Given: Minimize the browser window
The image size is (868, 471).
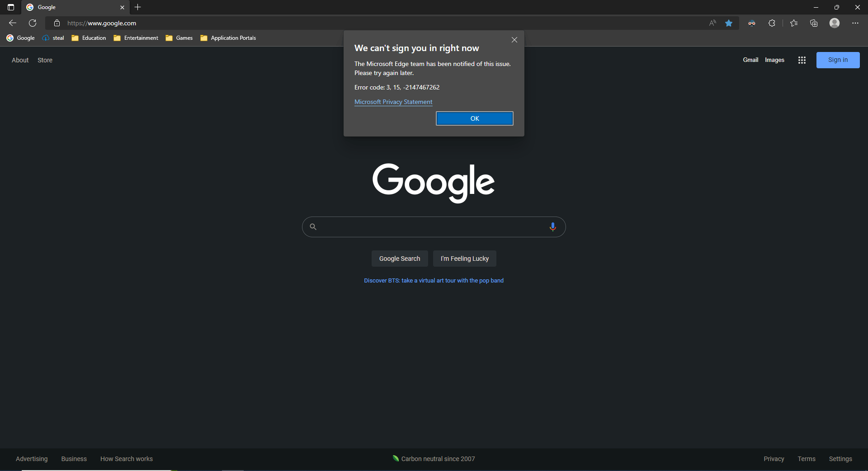Looking at the screenshot, I should pos(816,7).
